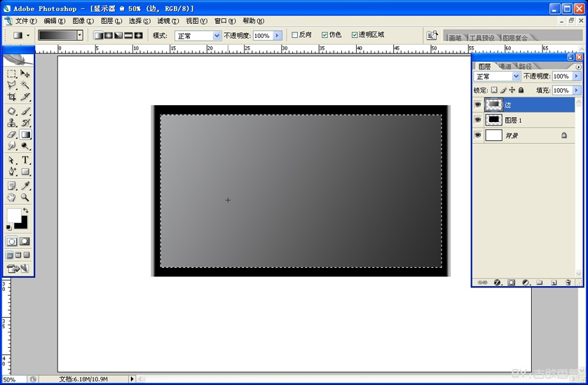Click the delete layer trash icon
Screen dimensions: 588x385
(568, 282)
